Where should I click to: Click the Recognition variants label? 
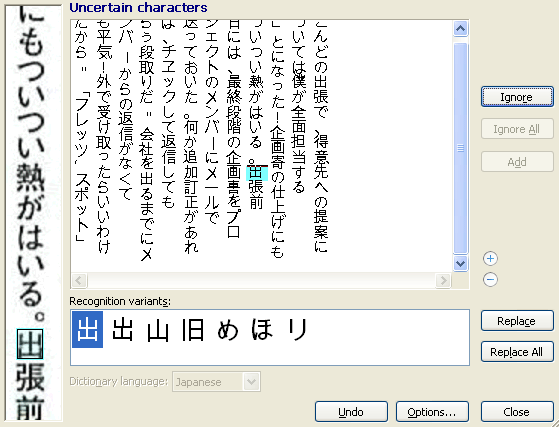[120, 301]
